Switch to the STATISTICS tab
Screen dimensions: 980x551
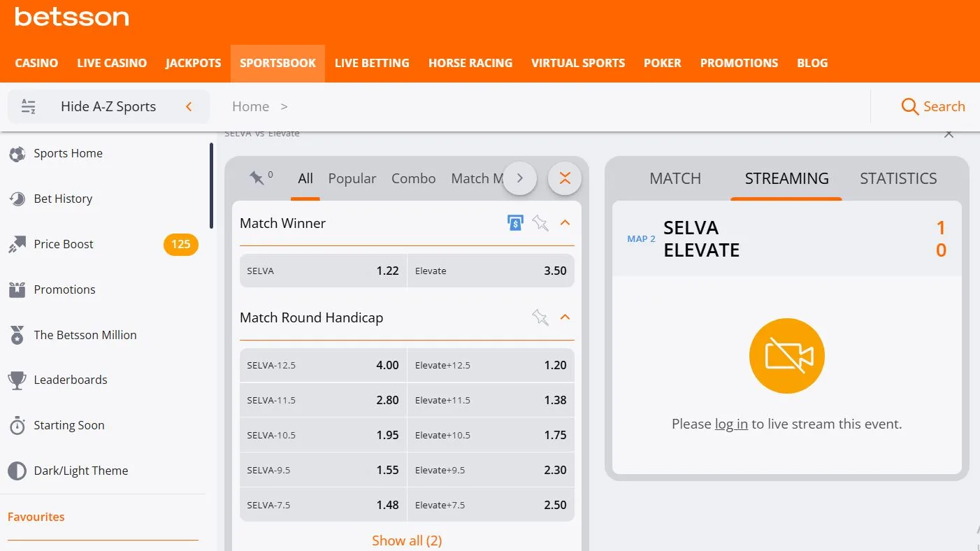(898, 178)
